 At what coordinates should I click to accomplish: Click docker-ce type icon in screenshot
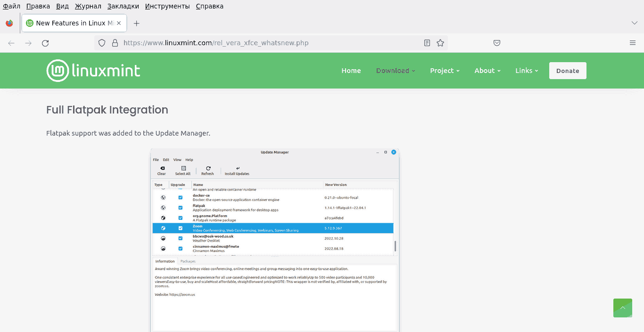(x=163, y=197)
